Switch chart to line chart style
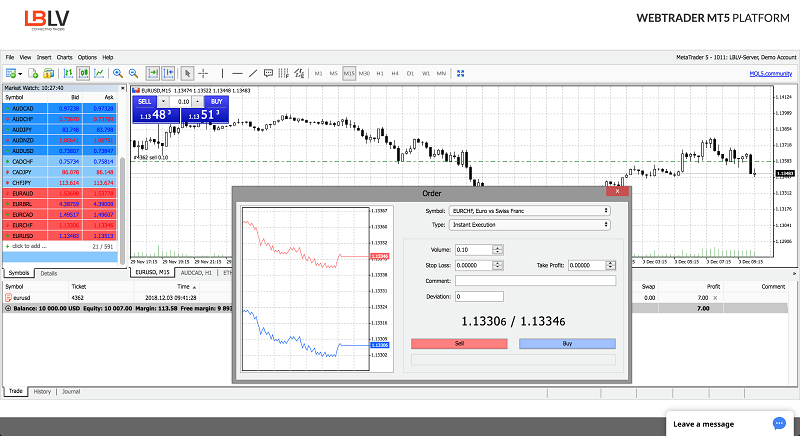800x436 pixels. point(99,73)
